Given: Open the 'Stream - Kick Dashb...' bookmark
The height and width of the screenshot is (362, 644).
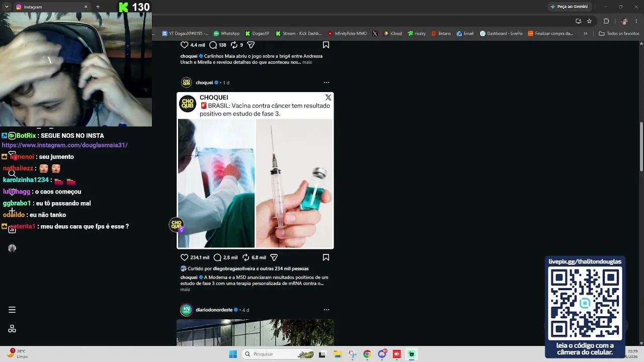Looking at the screenshot, I should coord(298,34).
